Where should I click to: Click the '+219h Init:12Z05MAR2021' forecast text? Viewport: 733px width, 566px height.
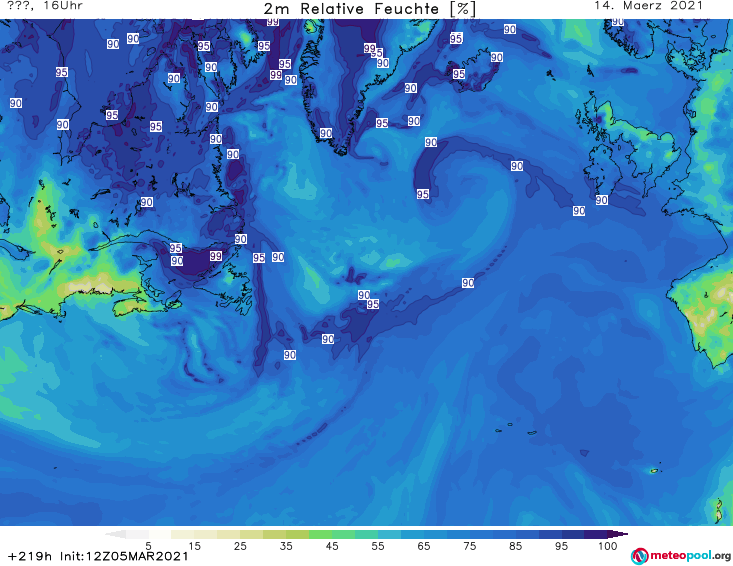(x=98, y=556)
